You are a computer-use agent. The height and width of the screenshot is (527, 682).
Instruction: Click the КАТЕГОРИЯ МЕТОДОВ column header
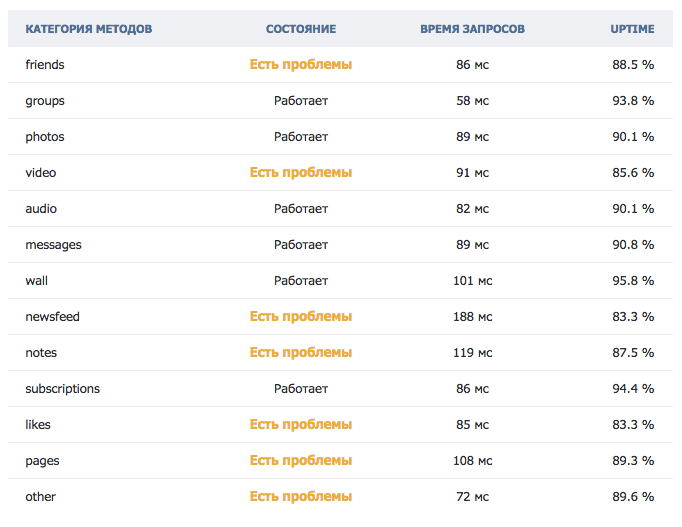pyautogui.click(x=88, y=29)
